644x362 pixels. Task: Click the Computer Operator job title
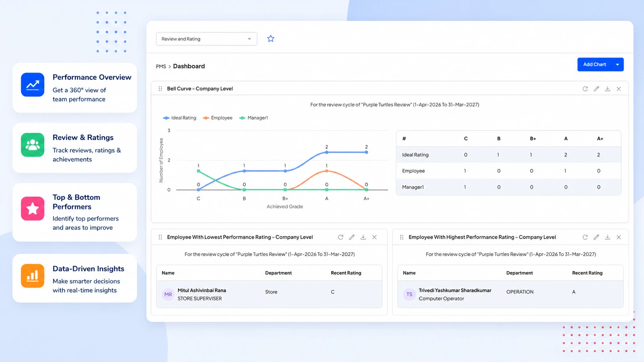441,299
